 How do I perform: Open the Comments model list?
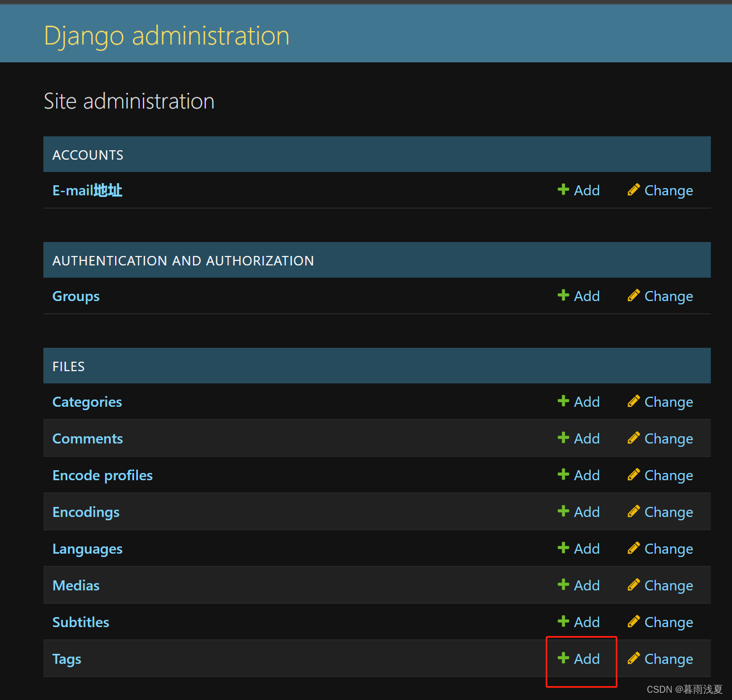point(88,438)
